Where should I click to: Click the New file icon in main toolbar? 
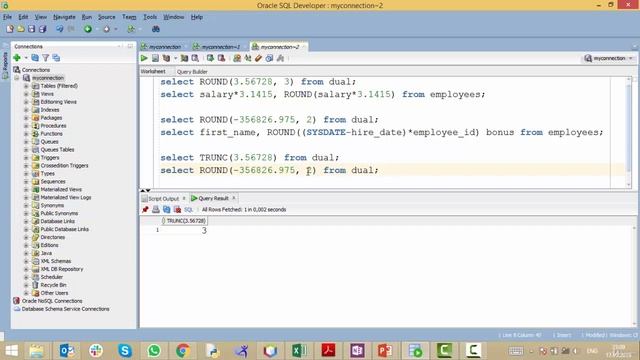click(x=10, y=29)
